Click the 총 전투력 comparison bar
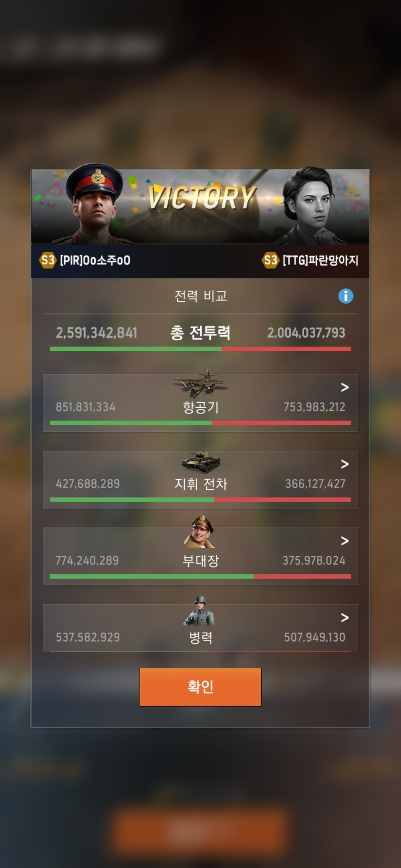The image size is (401, 868). click(200, 349)
